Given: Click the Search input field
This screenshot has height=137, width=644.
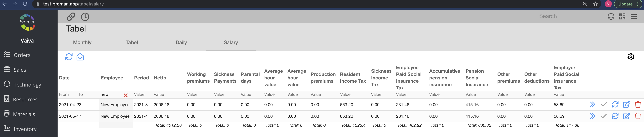Looking at the screenshot, I should 569,16.
